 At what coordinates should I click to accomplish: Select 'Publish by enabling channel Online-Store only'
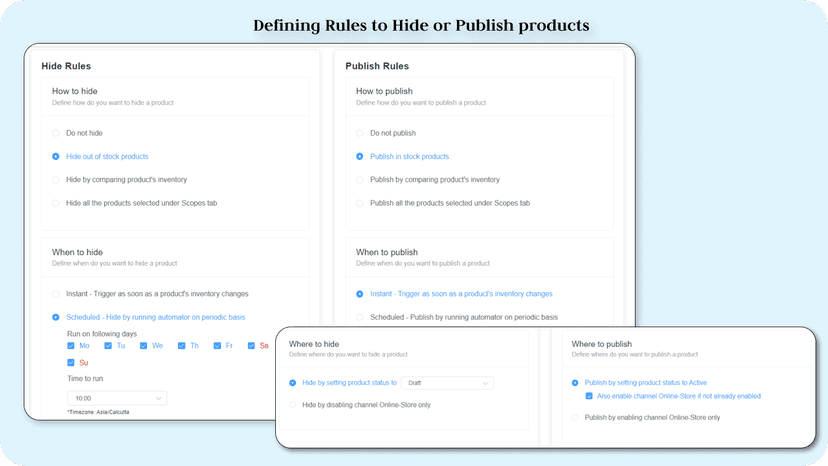coord(575,417)
